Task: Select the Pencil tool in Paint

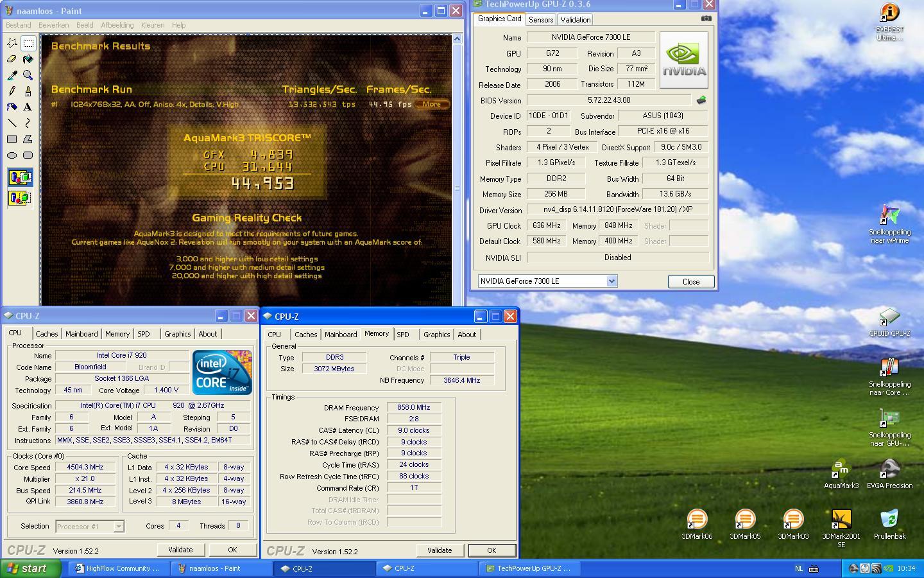Action: [12, 91]
